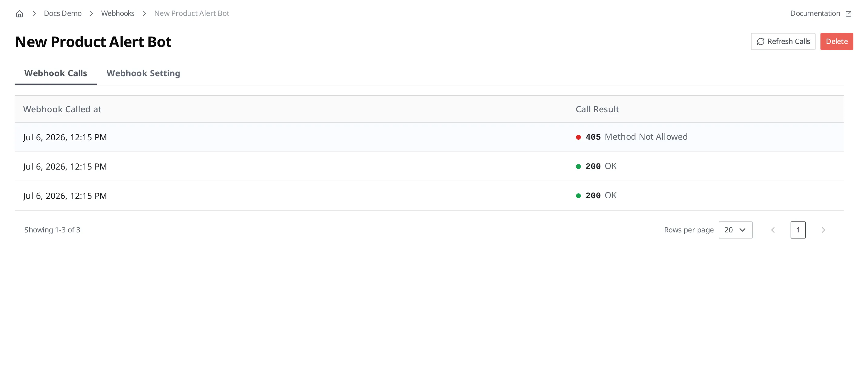This screenshot has height=366, width=868.
Task: Switch to the Webhook Setting tab
Action: pyautogui.click(x=143, y=73)
